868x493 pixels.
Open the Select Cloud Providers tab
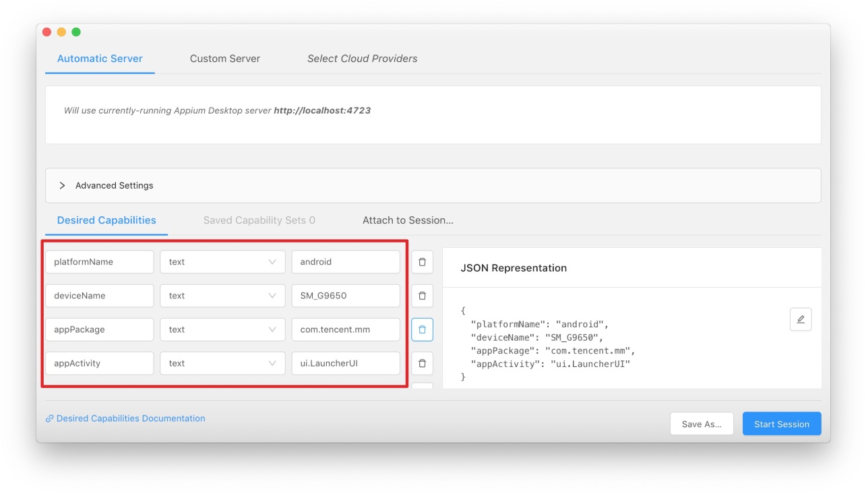click(x=362, y=59)
